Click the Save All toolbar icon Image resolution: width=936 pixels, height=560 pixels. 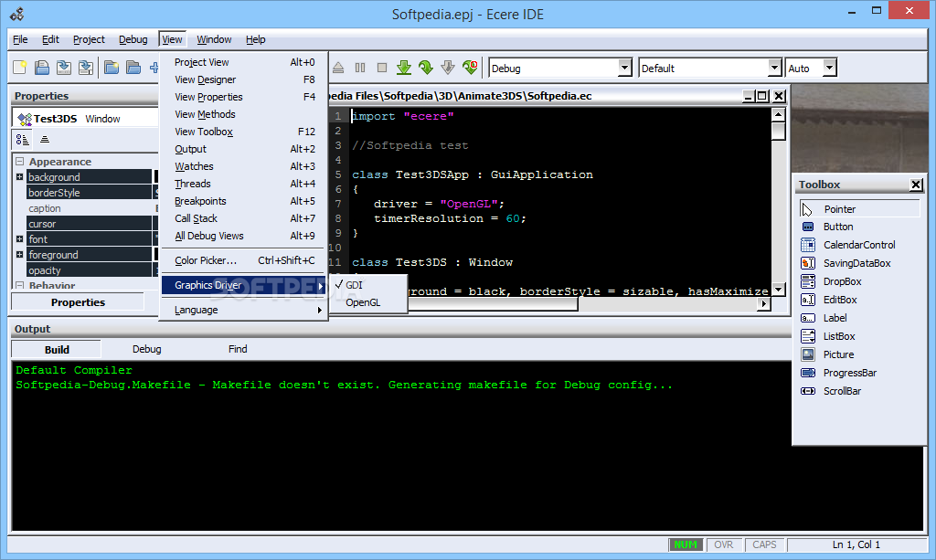tap(86, 68)
